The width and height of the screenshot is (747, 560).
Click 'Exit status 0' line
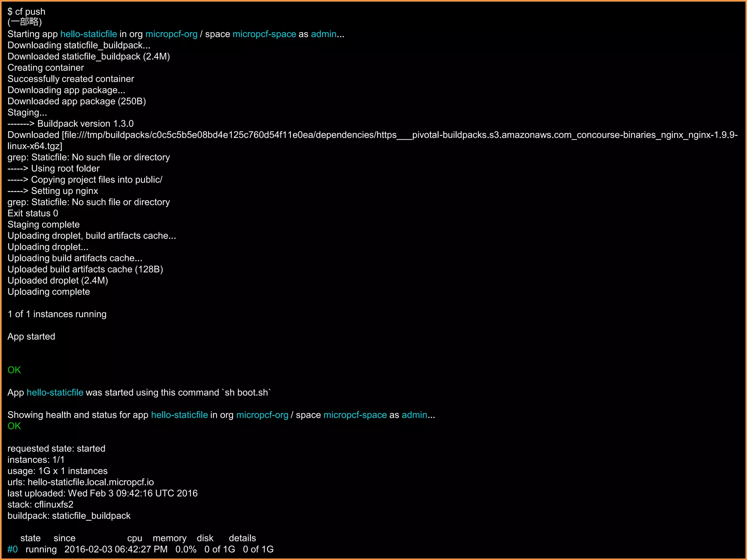click(x=33, y=213)
